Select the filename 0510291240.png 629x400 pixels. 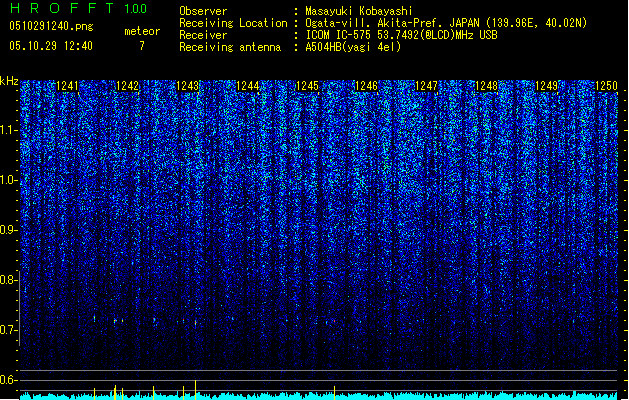coord(51,27)
